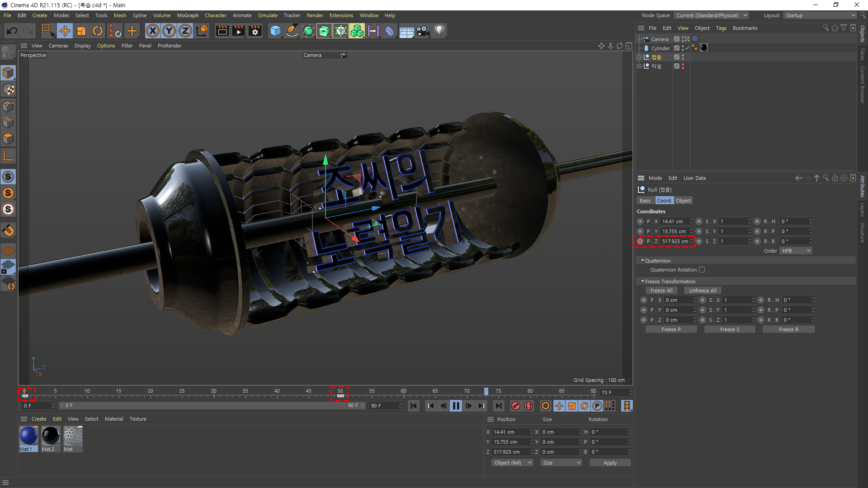Toggle Cylinder visibility dots in Object Manager
The width and height of the screenshot is (868, 488).
pyautogui.click(x=683, y=48)
